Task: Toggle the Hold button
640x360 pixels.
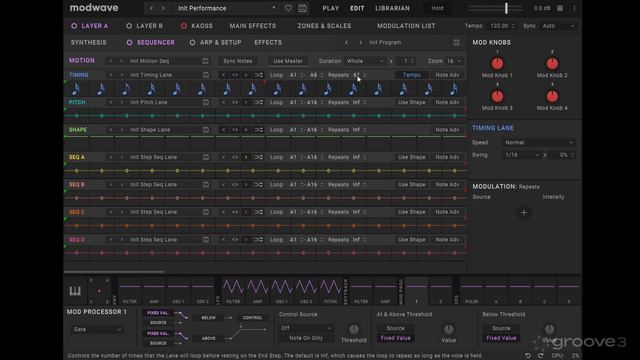Action: click(x=437, y=8)
